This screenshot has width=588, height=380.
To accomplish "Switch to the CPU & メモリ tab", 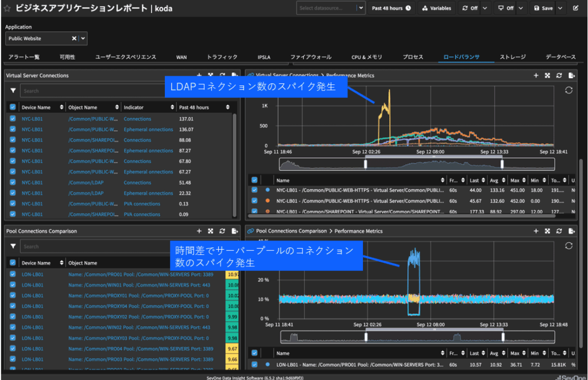I will 366,57.
